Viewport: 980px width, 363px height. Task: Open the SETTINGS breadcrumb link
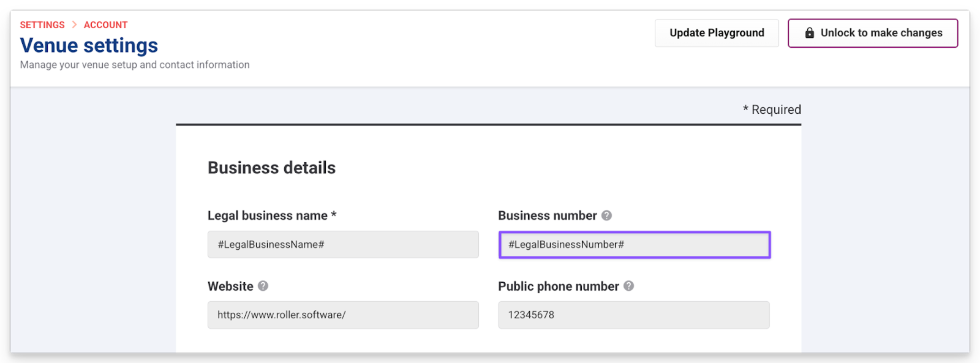pyautogui.click(x=42, y=24)
